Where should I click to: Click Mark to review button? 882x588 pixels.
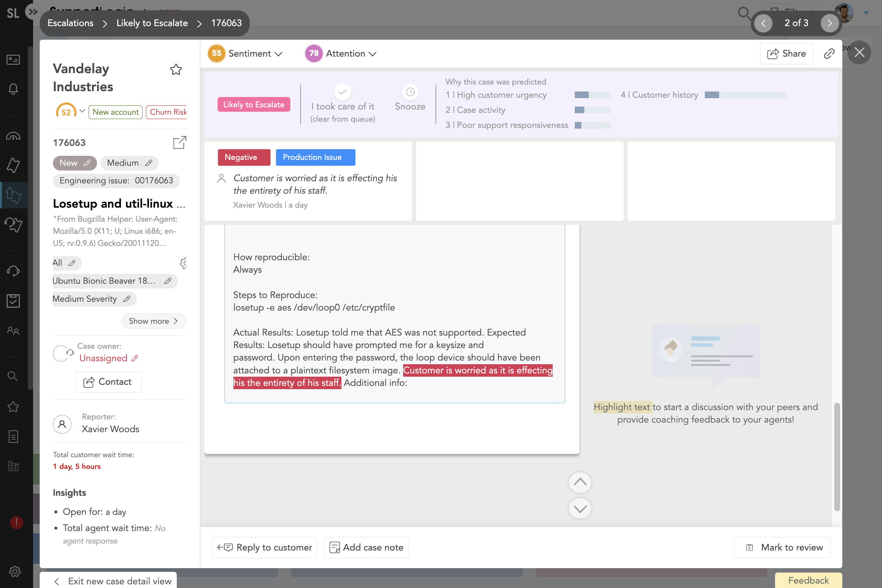(782, 548)
